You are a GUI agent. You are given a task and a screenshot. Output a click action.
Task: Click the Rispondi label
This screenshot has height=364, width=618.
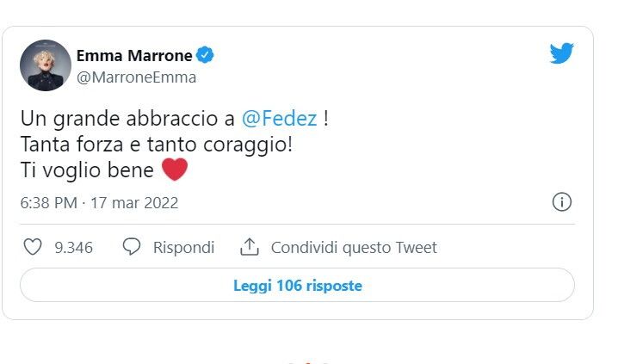pos(183,248)
